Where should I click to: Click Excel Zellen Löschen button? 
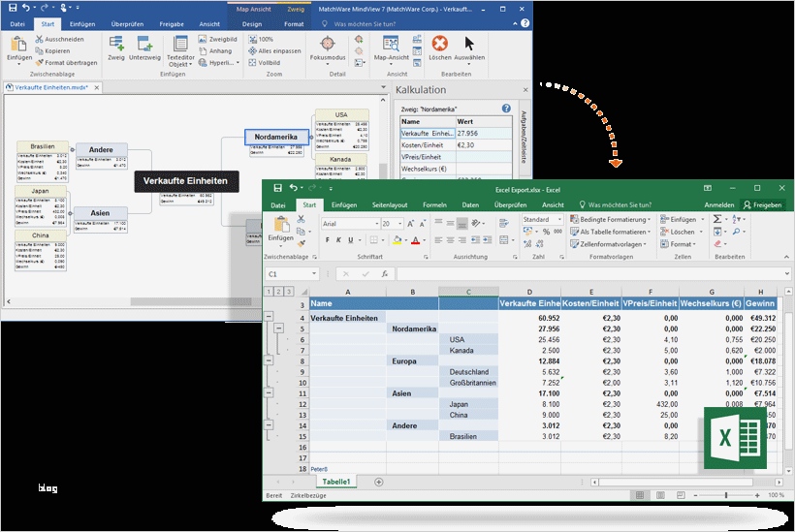(x=681, y=232)
